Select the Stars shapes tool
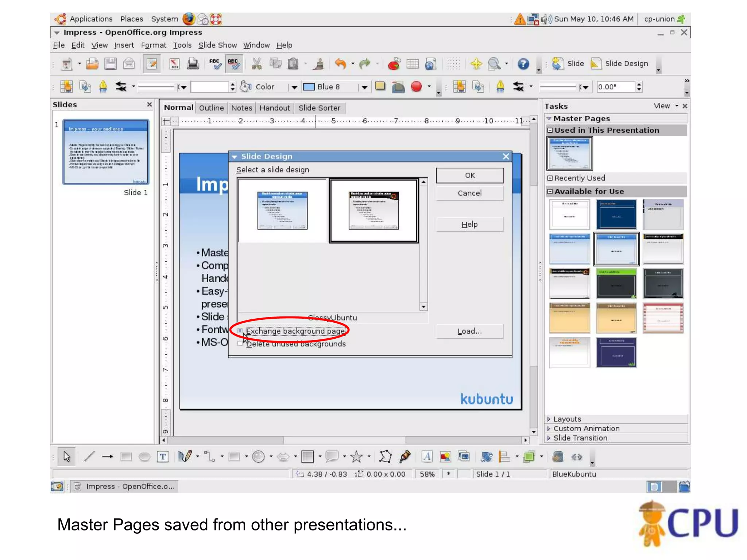This screenshot has height=560, width=747. click(356, 456)
